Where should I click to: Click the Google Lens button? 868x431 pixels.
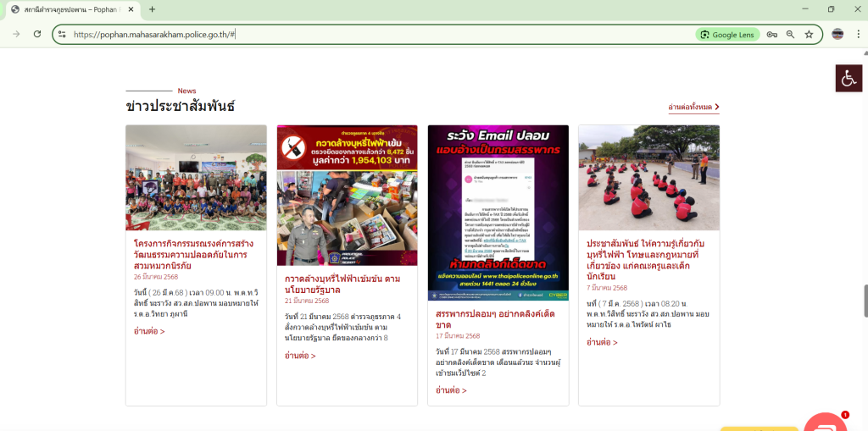click(726, 35)
